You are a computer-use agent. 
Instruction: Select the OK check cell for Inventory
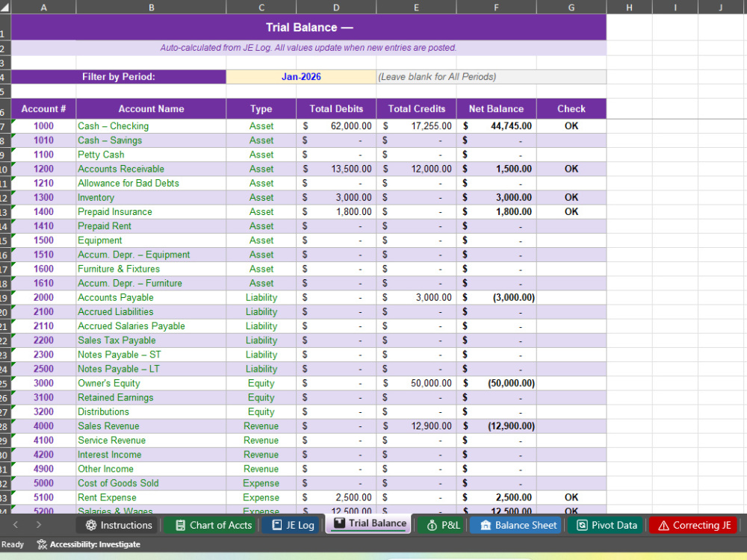pos(571,198)
